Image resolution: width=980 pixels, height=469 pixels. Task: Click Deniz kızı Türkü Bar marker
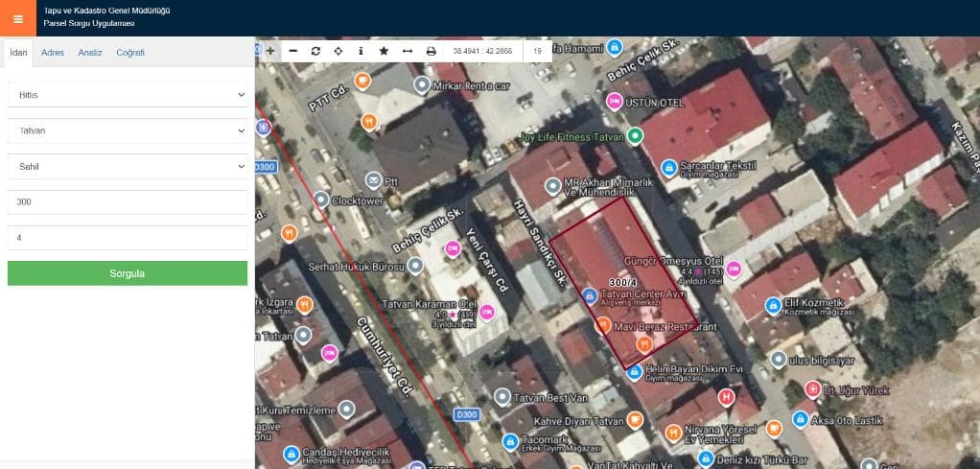[706, 459]
